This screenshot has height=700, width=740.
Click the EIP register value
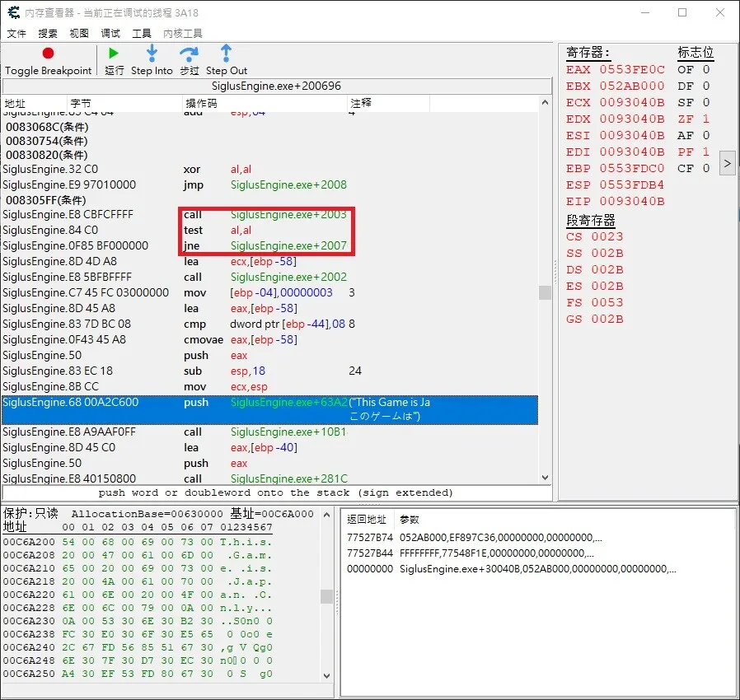631,201
